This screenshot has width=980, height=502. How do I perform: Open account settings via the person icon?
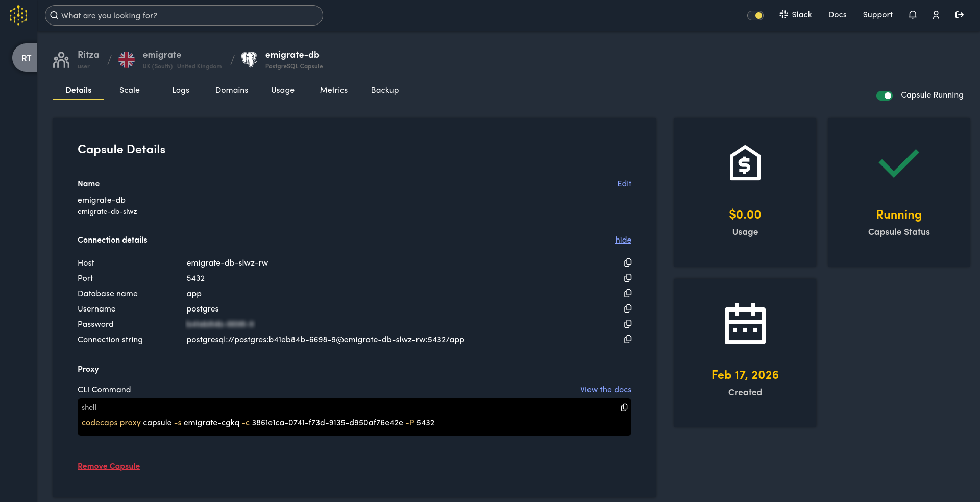(936, 15)
